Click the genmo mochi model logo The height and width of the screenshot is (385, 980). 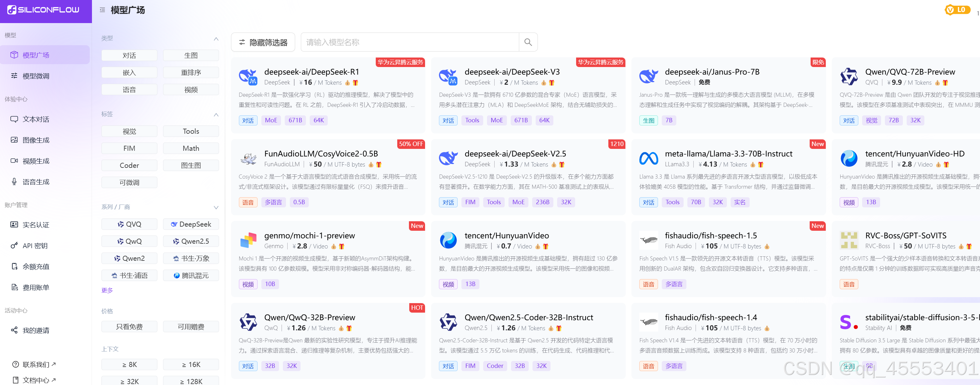248,241
